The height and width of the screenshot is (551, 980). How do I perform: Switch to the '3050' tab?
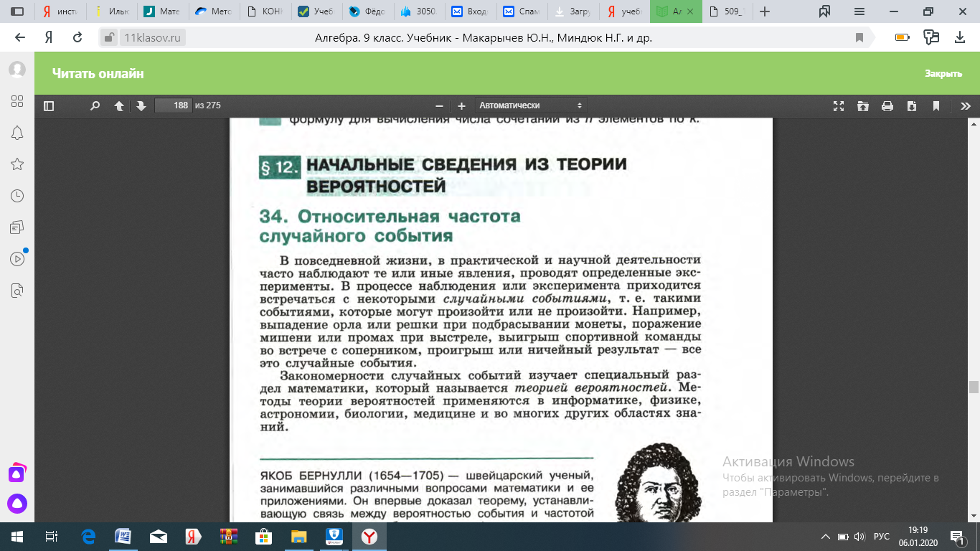coord(418,11)
